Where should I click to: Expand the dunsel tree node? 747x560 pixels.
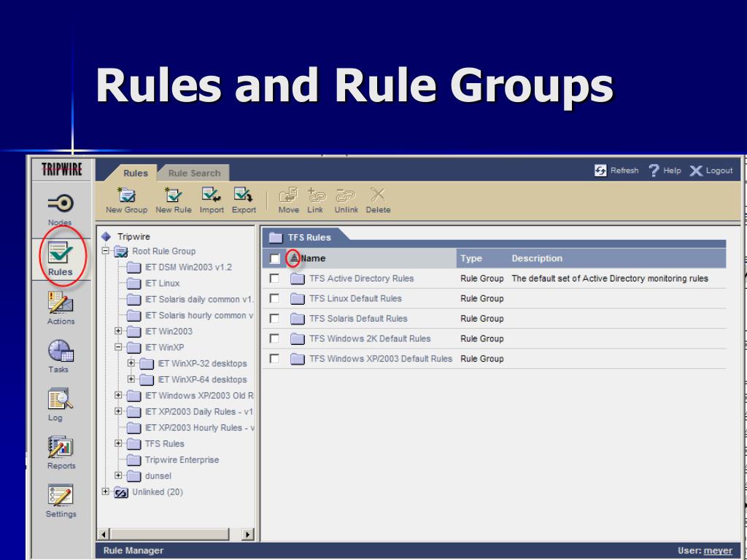(118, 475)
